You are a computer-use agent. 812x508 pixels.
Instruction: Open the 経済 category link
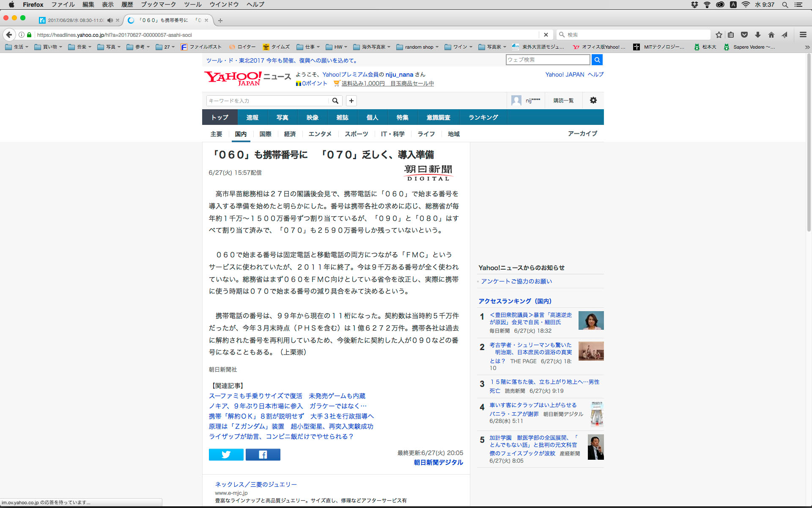pyautogui.click(x=290, y=134)
